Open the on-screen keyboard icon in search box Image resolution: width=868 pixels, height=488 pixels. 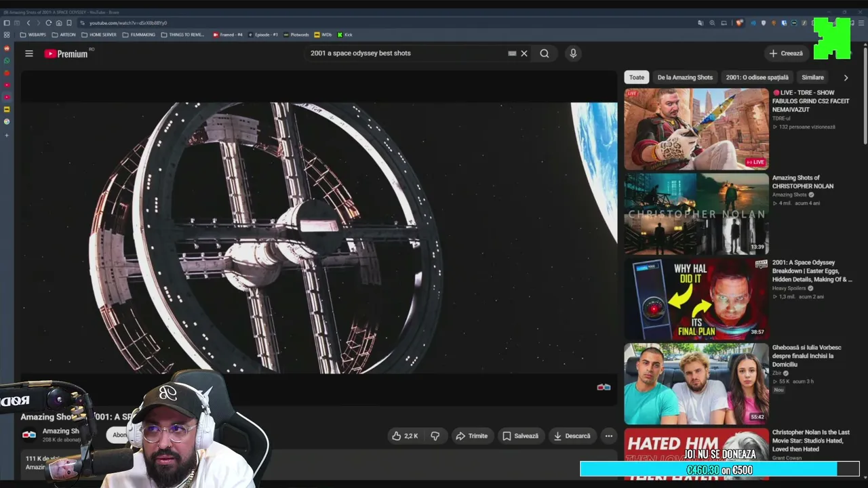pos(512,54)
